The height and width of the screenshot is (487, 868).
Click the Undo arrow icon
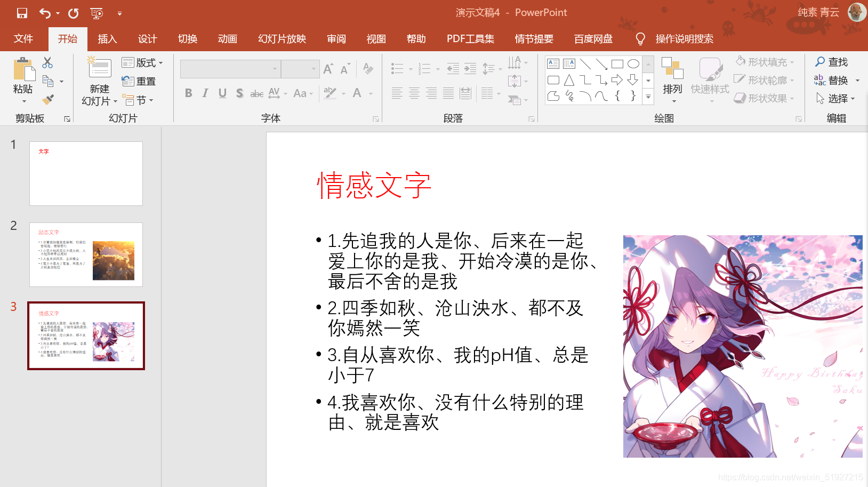click(x=45, y=13)
